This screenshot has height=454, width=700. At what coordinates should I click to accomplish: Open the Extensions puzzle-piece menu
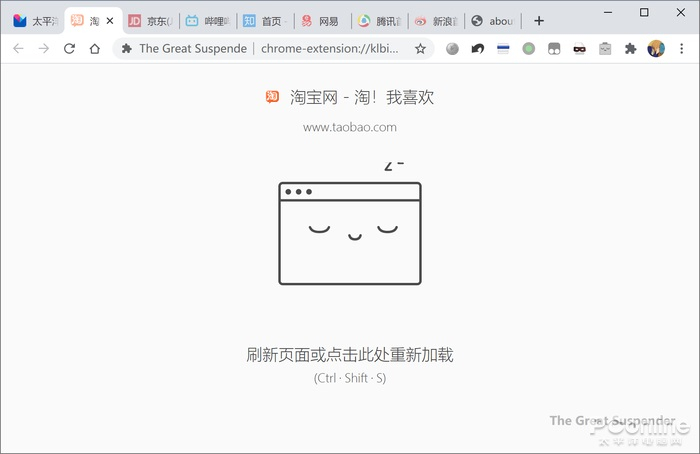[x=630, y=48]
